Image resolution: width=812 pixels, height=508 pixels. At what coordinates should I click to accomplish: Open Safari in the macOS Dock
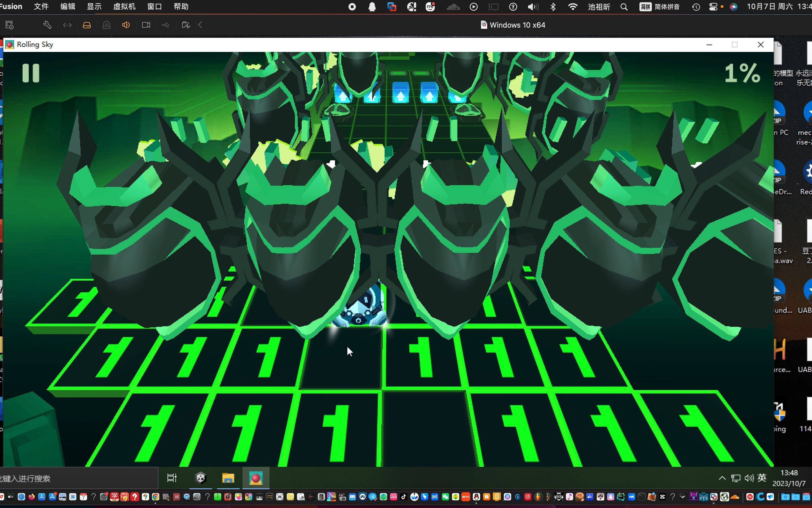pyautogui.click(x=21, y=497)
